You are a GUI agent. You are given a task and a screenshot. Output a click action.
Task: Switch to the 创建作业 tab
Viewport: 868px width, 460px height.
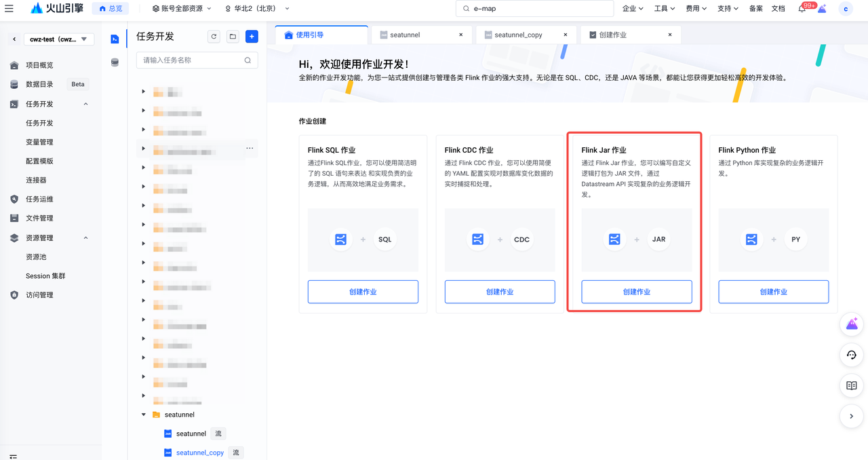630,35
